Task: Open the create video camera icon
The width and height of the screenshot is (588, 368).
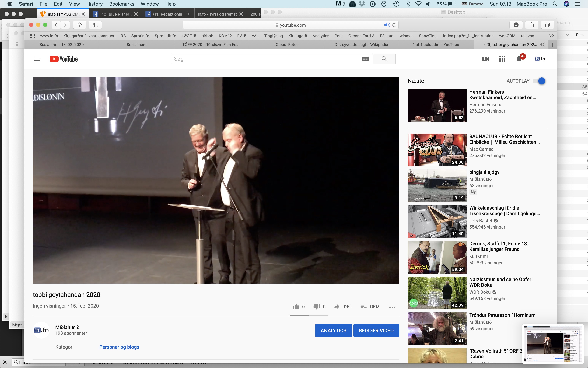Action: coord(485,59)
